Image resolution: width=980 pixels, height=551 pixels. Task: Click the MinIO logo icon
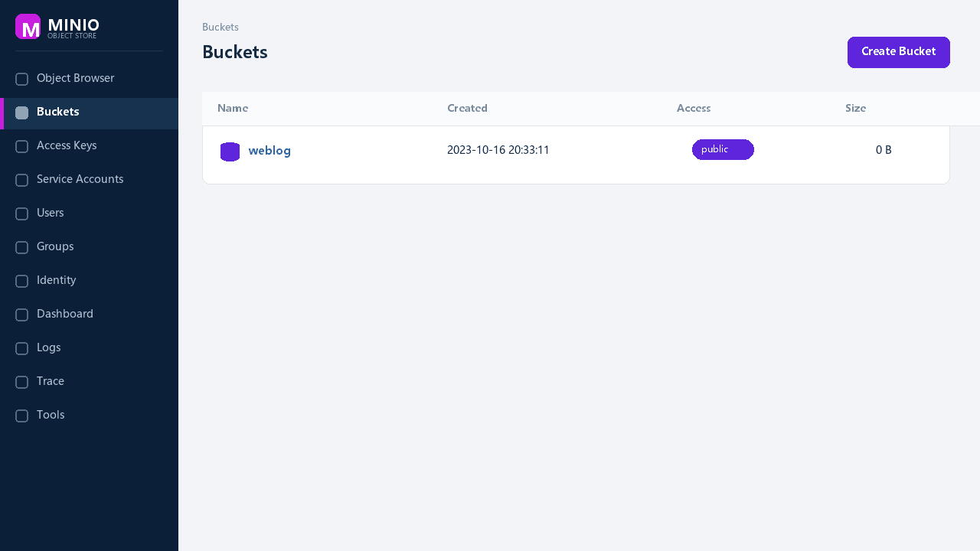tap(28, 27)
